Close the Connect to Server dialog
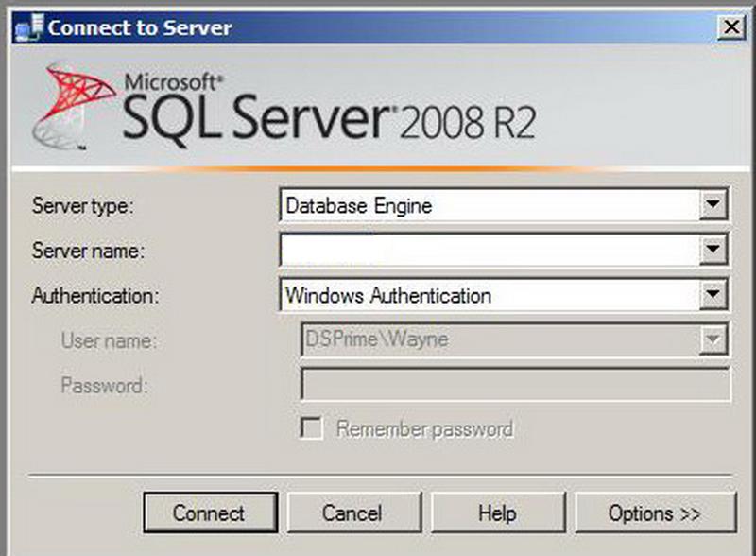 (x=730, y=27)
